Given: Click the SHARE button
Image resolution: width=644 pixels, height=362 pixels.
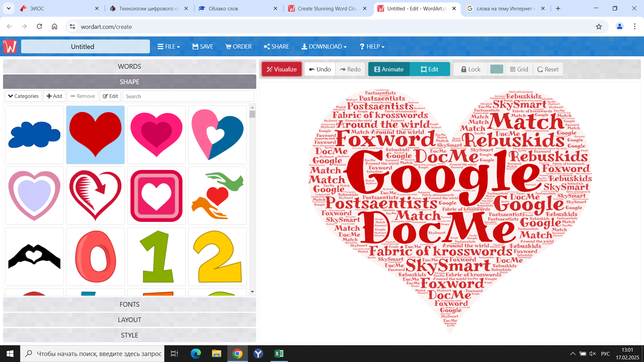Looking at the screenshot, I should tap(276, 47).
